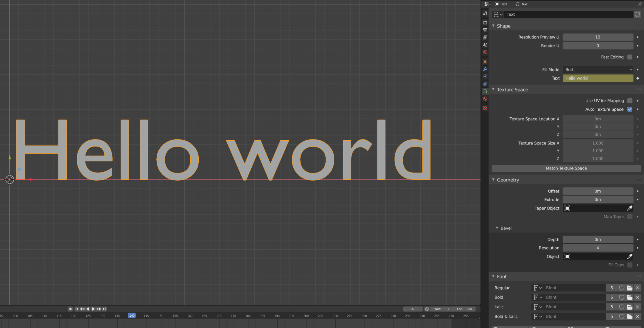Click the Match Texture Space button
Viewport: 644px width, 328px height.
click(x=566, y=168)
